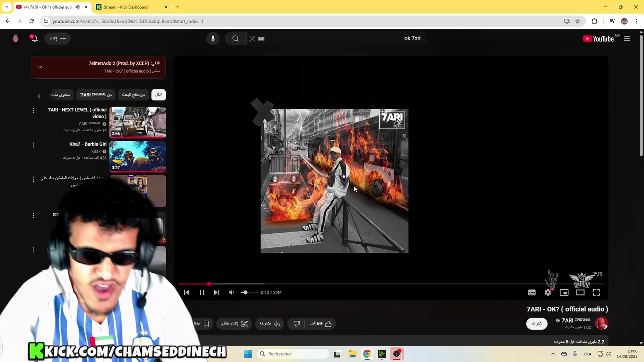
Task: Bookmark this page with the star
Action: pyautogui.click(x=578, y=21)
